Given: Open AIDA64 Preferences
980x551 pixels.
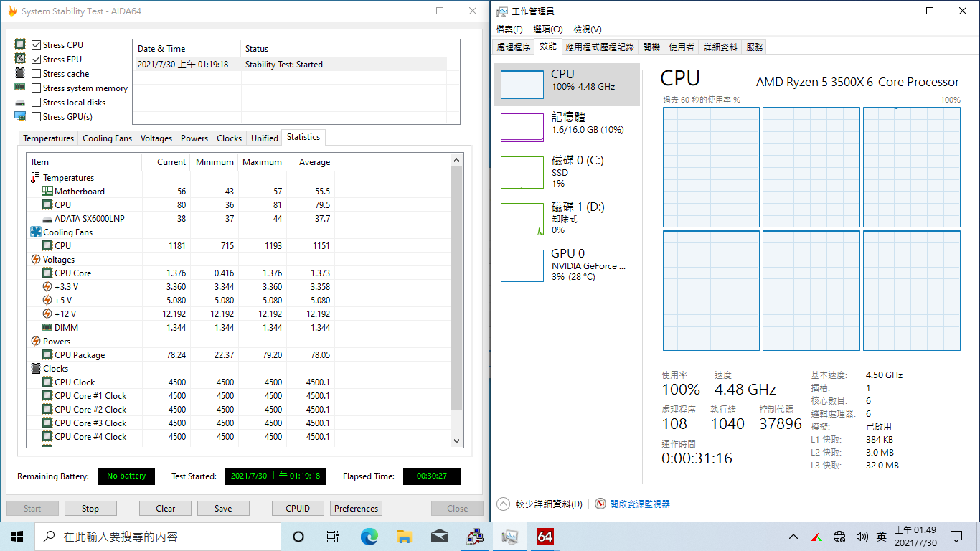Looking at the screenshot, I should 357,509.
